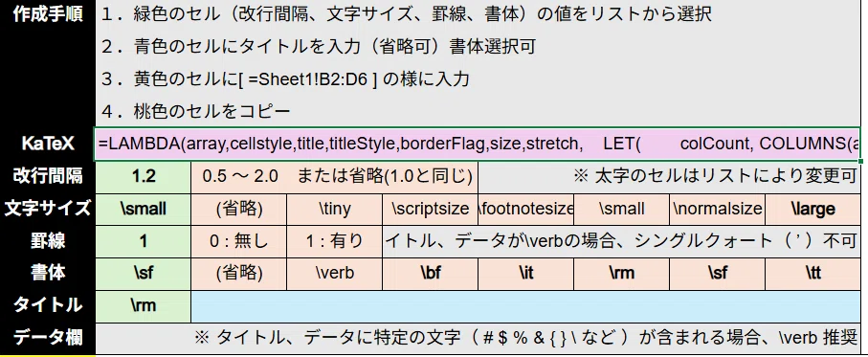Click the シングルクォート不可 note cell
This screenshot has width=868, height=357.
tap(622, 241)
